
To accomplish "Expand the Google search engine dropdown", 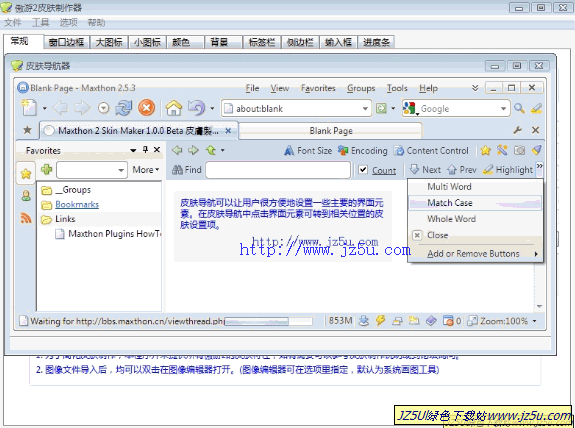I will click(503, 109).
